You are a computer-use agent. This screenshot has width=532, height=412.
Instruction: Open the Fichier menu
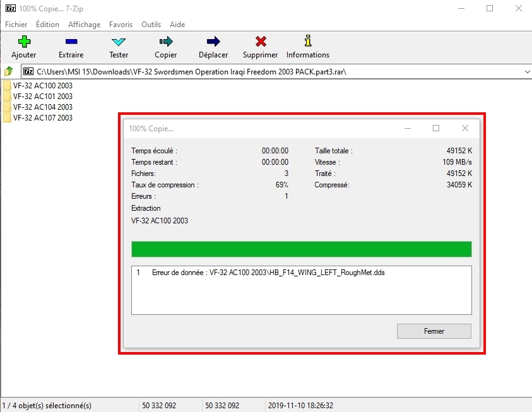[16, 25]
